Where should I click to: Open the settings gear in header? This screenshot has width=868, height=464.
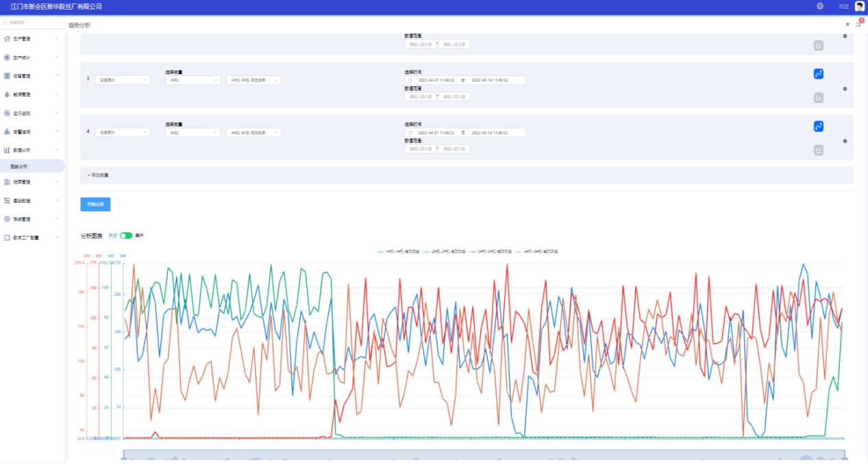820,6
